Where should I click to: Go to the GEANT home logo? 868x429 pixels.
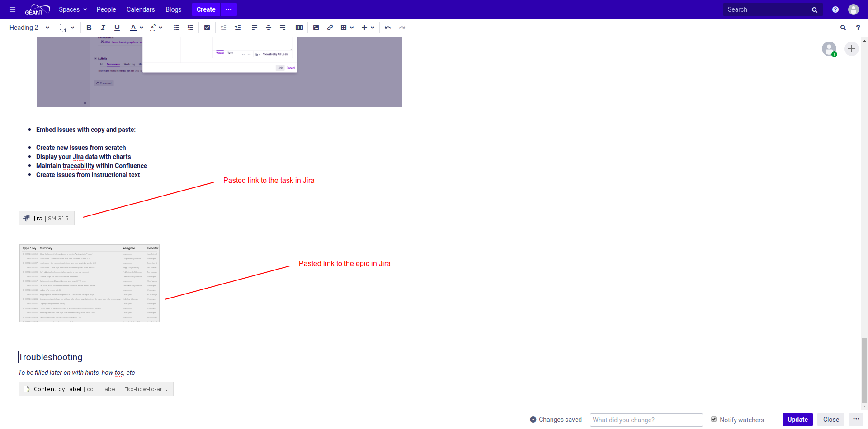coord(38,9)
